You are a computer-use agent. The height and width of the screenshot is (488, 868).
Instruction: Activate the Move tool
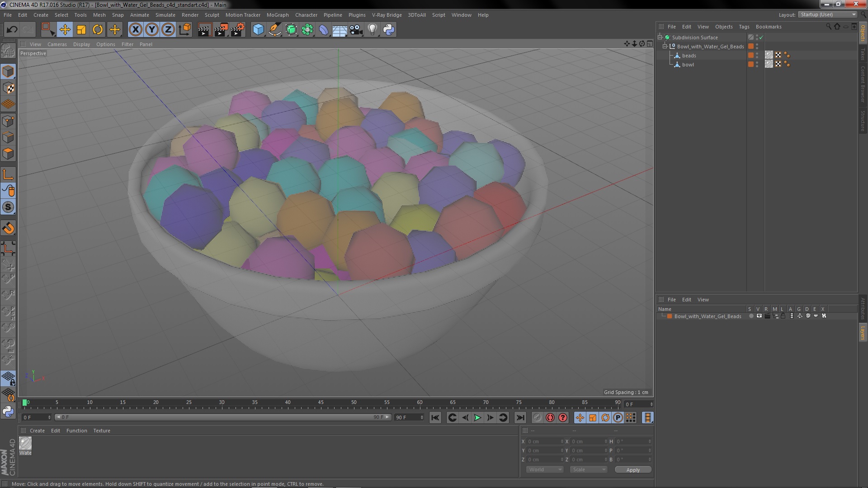65,30
